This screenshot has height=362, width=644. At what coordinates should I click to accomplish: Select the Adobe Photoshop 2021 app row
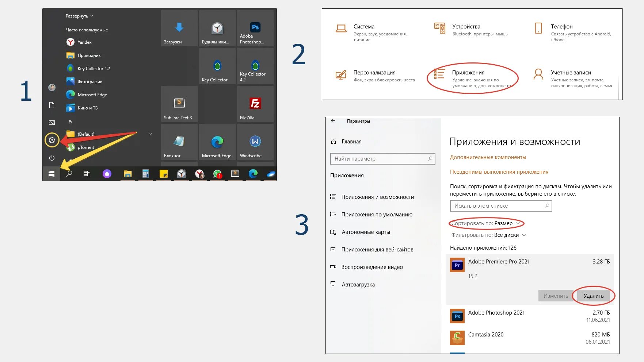[x=530, y=316]
